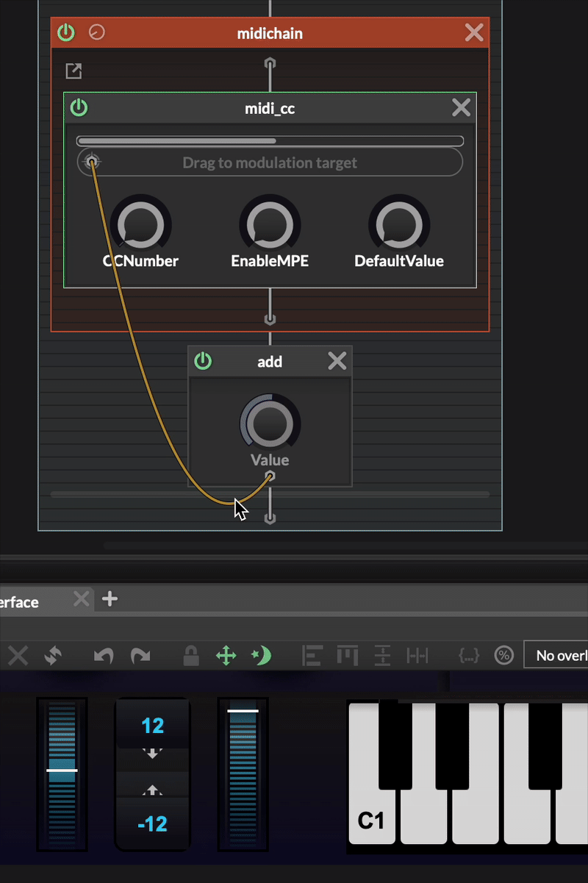Toggle the midi_cc node power button
The width and height of the screenshot is (588, 883).
(79, 108)
